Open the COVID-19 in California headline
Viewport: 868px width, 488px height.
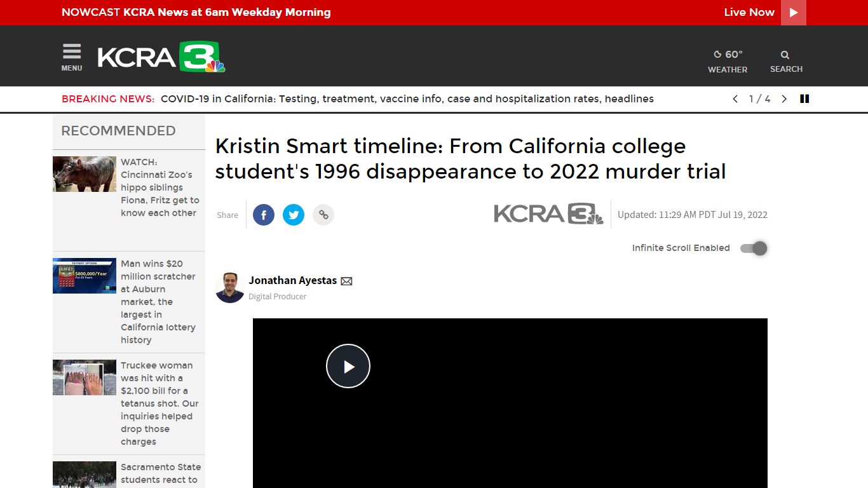coord(407,99)
